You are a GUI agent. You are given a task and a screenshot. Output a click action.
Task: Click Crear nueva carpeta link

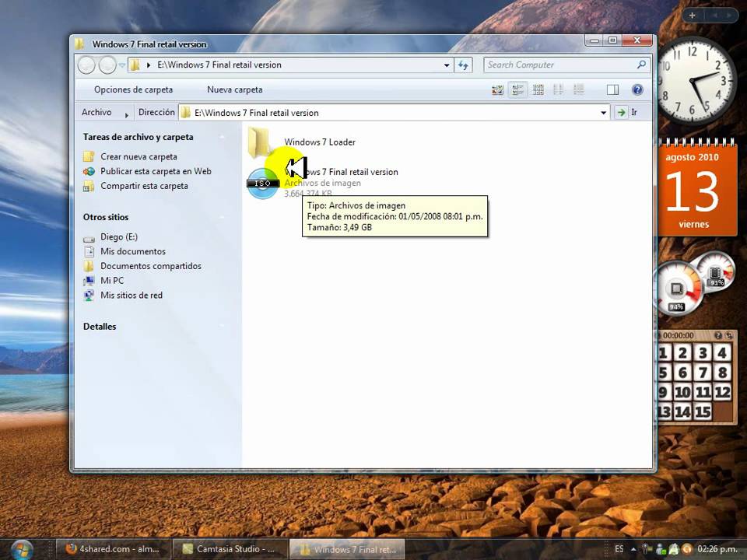coord(139,156)
